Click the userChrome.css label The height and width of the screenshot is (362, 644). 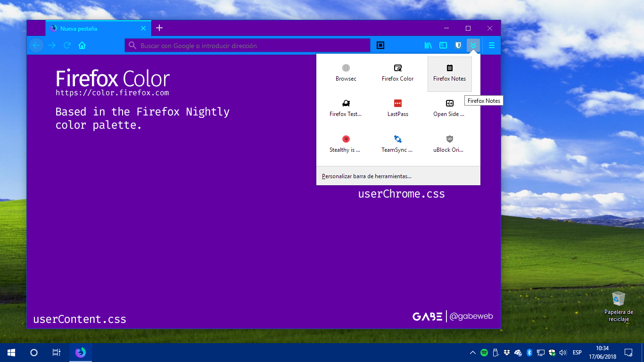click(x=402, y=194)
